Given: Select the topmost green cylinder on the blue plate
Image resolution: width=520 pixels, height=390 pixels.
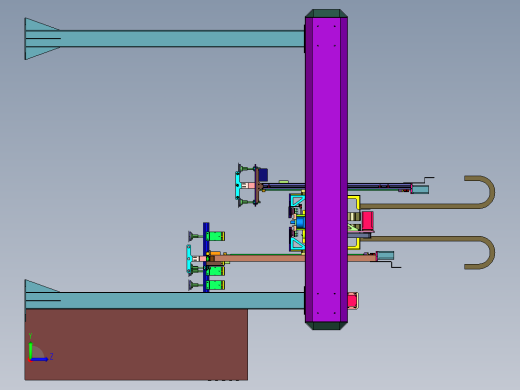Looking at the screenshot, I should pyautogui.click(x=215, y=236).
